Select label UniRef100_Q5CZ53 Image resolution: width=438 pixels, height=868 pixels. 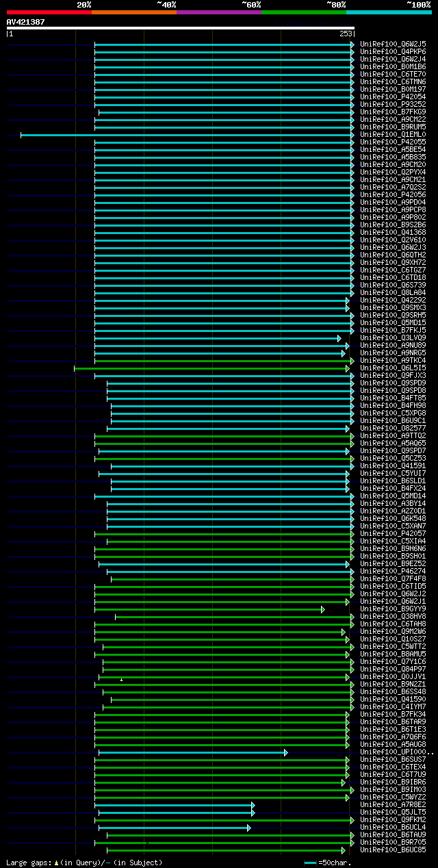(x=393, y=458)
